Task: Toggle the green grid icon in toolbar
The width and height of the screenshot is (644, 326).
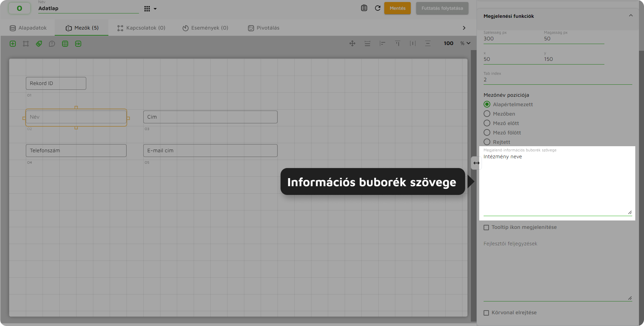Action: [x=65, y=44]
